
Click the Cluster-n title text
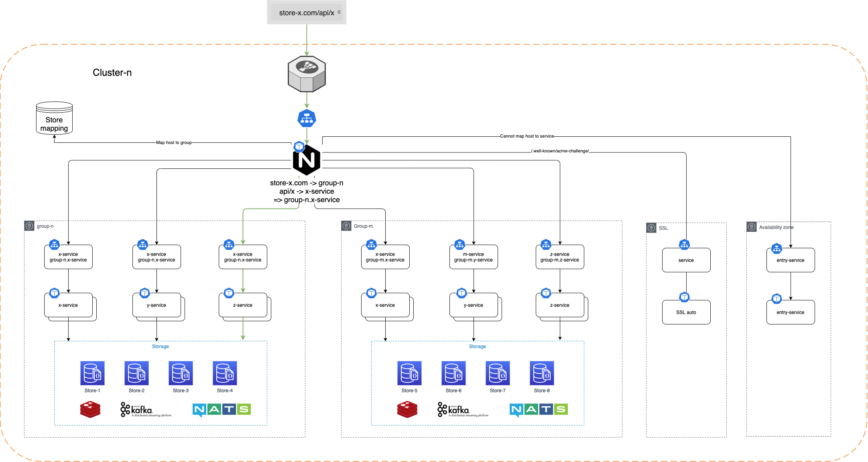click(112, 73)
